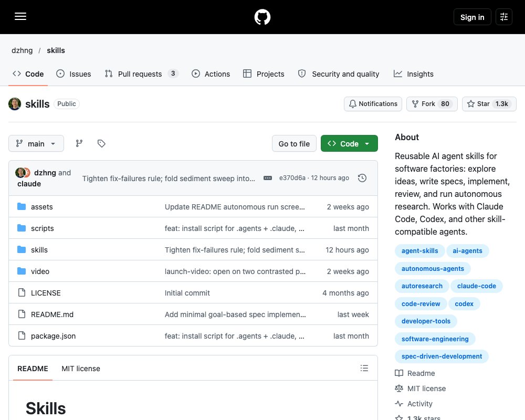Open the MIT license link in About
Screen dimensions: 525x420
pyautogui.click(x=421, y=388)
